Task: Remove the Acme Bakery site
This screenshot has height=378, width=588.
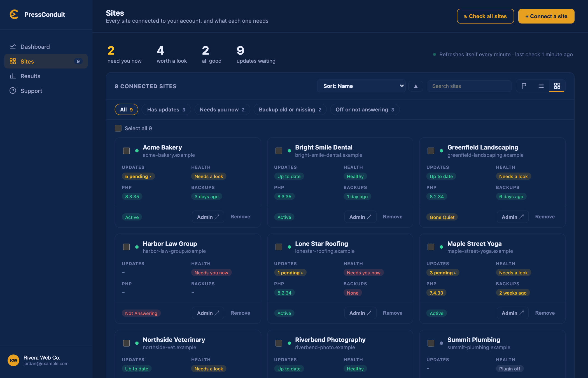Action: coord(240,217)
